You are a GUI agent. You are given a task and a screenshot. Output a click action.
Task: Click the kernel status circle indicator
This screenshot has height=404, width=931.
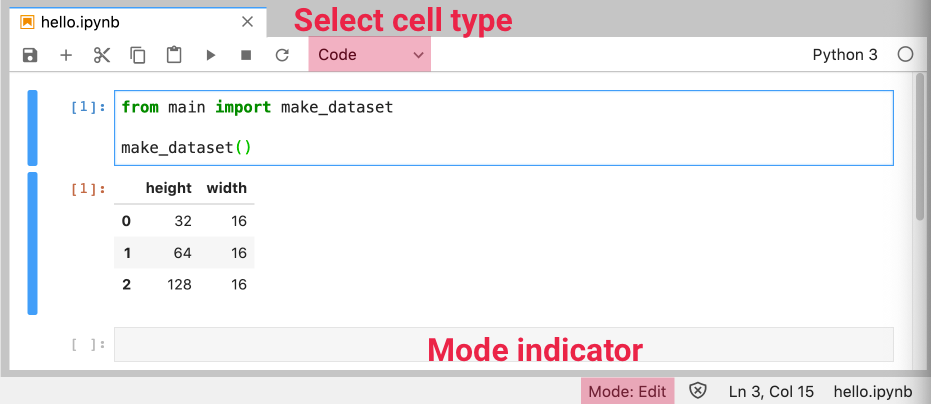[x=905, y=55]
